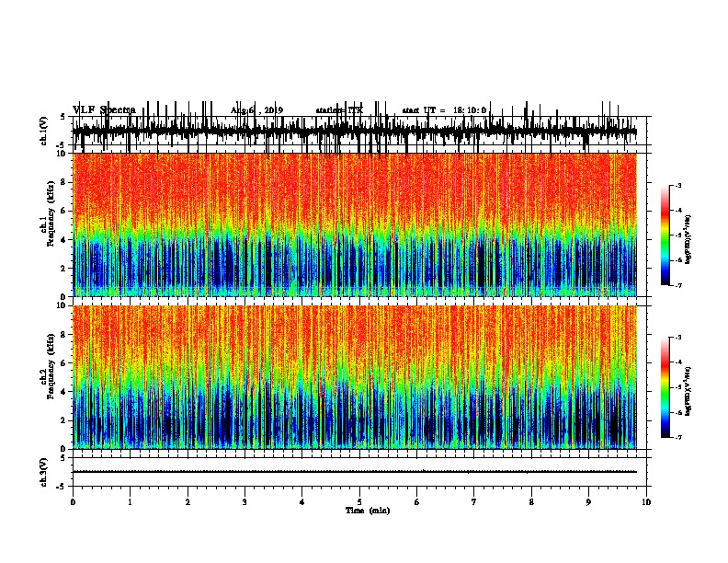728x563 pixels.
Task: Click the '5' tick on ch.1(V) axis
Action: [x=63, y=117]
